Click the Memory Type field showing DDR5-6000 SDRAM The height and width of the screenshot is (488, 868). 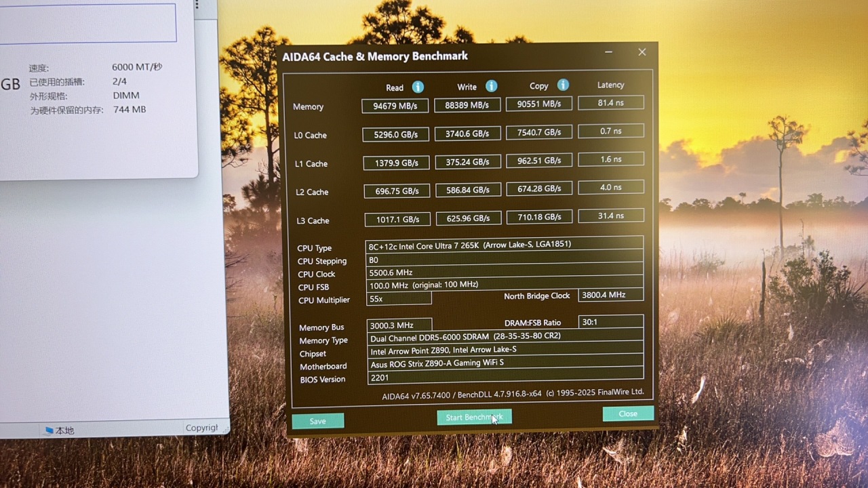click(x=505, y=336)
